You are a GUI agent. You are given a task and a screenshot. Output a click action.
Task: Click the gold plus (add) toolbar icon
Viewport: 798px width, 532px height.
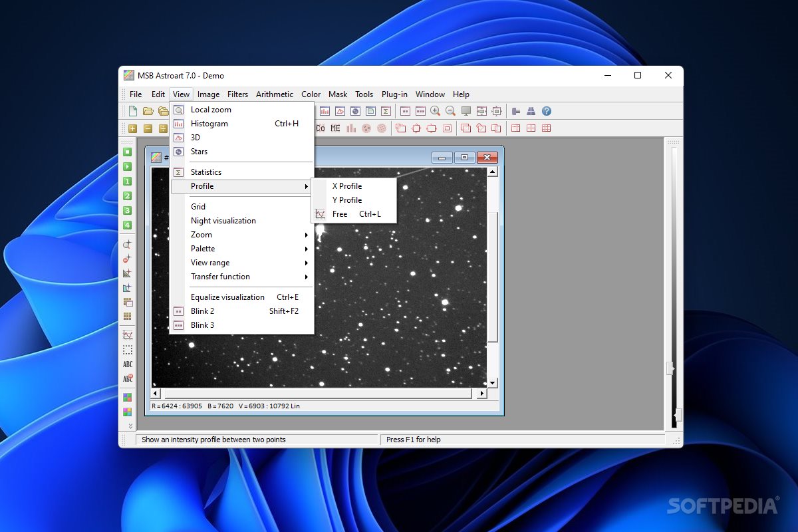pos(133,128)
